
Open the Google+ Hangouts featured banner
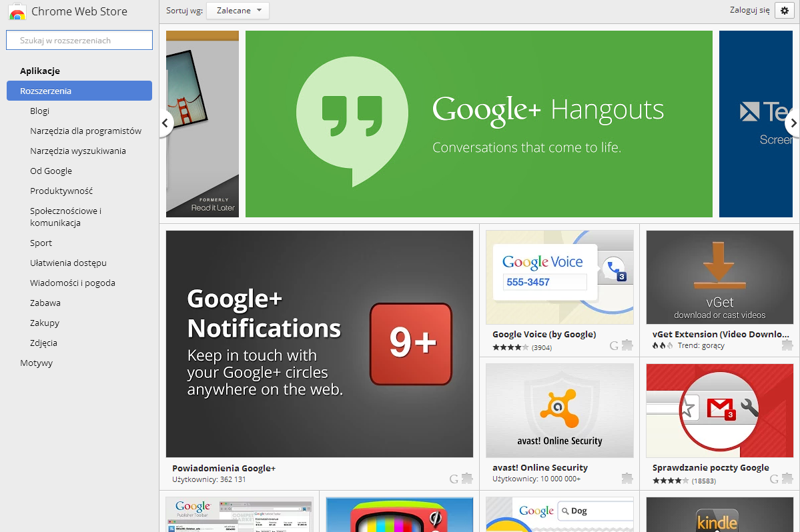(478, 124)
